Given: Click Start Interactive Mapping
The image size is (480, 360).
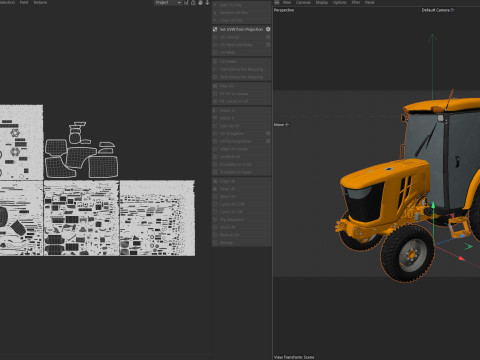Looking at the screenshot, I should click(242, 69).
